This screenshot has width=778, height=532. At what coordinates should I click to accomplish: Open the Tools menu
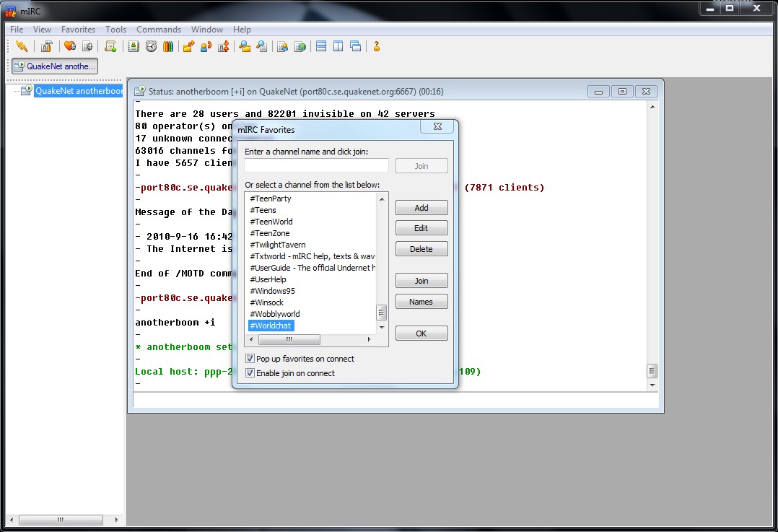115,30
